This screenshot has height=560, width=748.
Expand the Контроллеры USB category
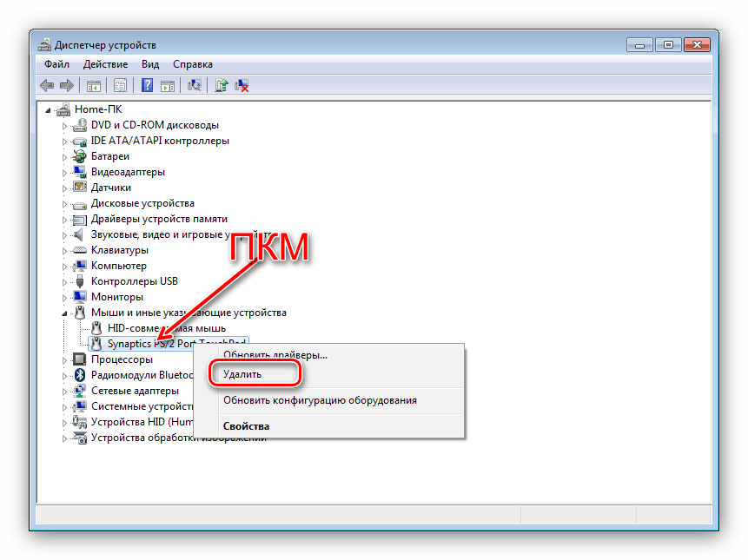(64, 281)
